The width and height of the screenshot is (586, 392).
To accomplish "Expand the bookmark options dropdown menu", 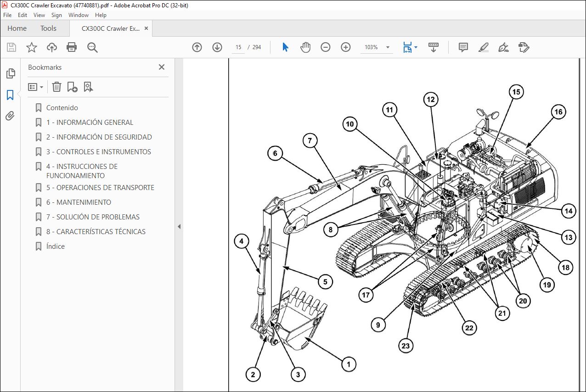I will click(x=36, y=87).
